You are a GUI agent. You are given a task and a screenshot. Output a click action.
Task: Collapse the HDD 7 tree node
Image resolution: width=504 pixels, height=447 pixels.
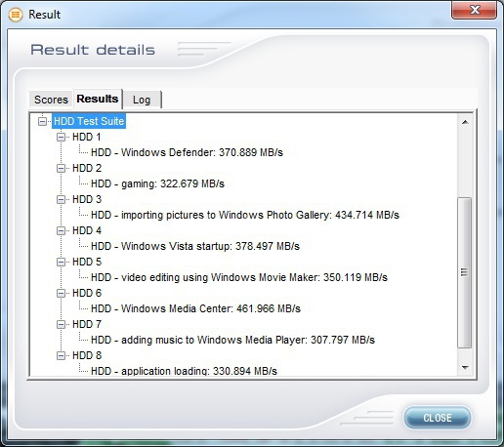[x=61, y=324]
